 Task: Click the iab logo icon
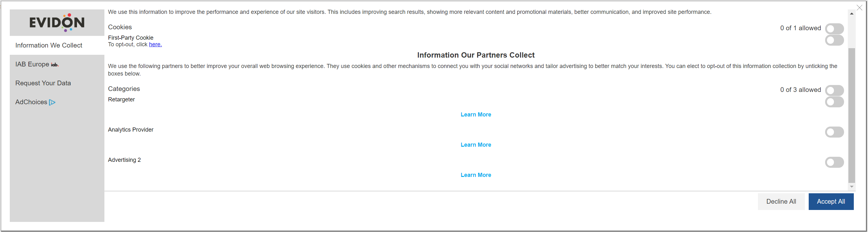pyautogui.click(x=55, y=65)
